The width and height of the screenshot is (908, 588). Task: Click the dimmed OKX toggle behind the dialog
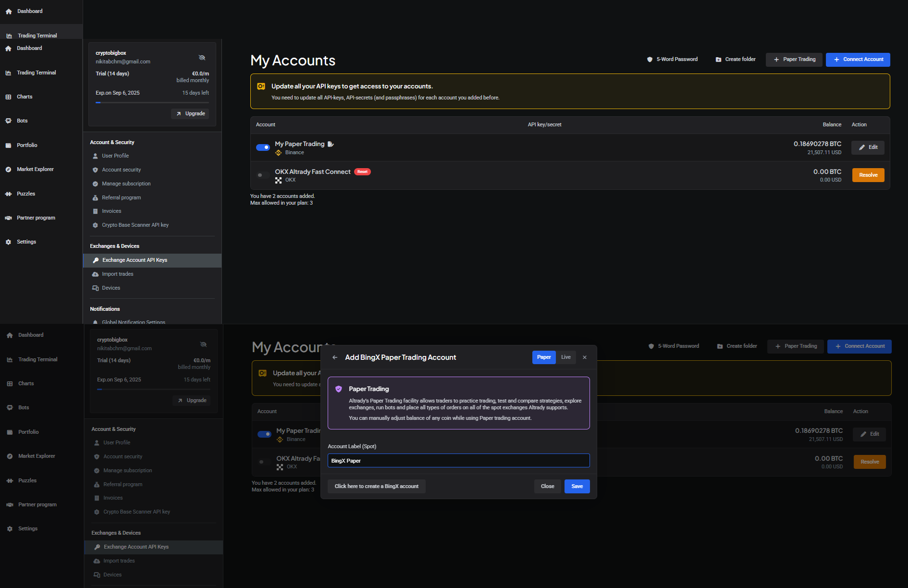point(264,462)
